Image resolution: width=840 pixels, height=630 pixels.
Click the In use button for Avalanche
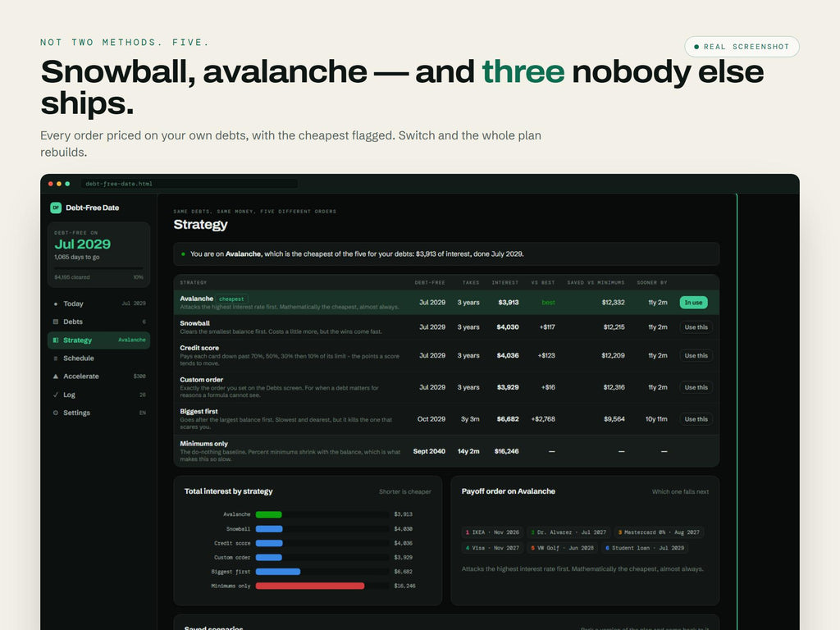click(693, 303)
